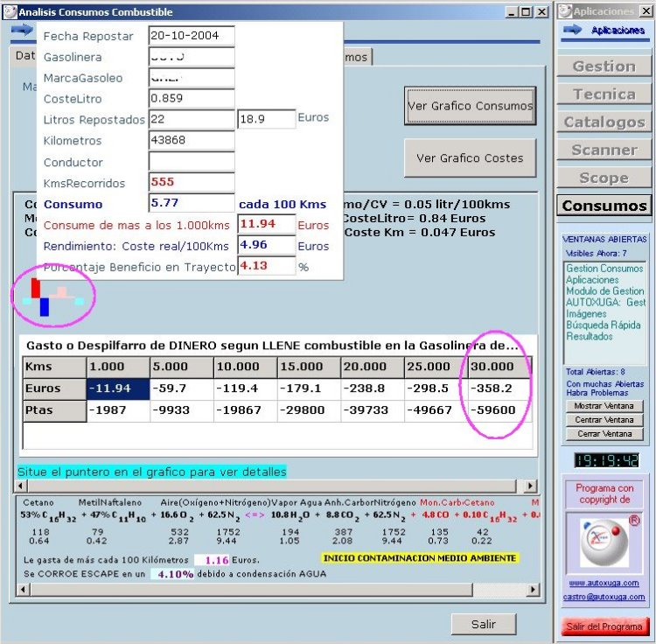Image resolution: width=656 pixels, height=644 pixels.
Task: Open www.autoxuga.com link
Action: pyautogui.click(x=604, y=583)
